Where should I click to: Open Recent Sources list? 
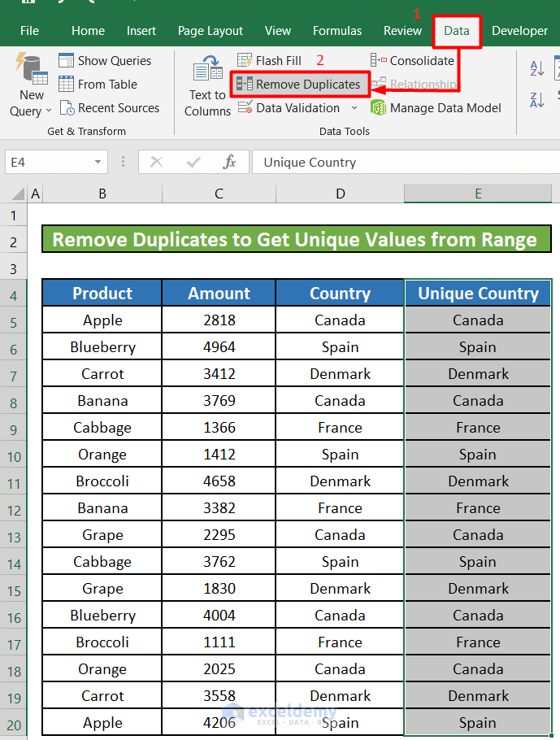tap(108, 108)
